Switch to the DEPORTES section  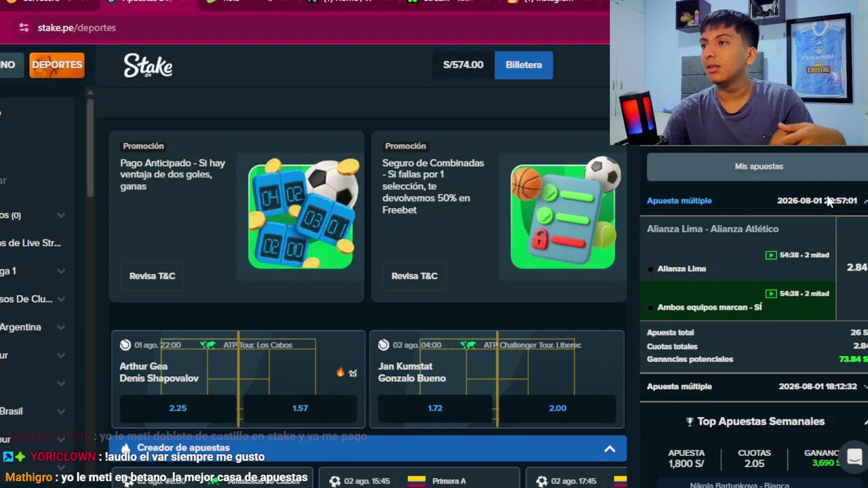(57, 65)
